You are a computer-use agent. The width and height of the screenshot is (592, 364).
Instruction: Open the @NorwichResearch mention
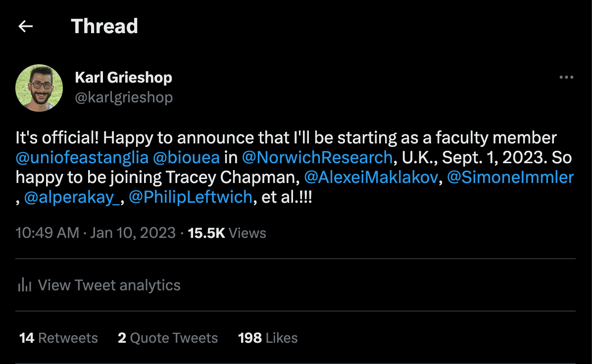pos(317,158)
